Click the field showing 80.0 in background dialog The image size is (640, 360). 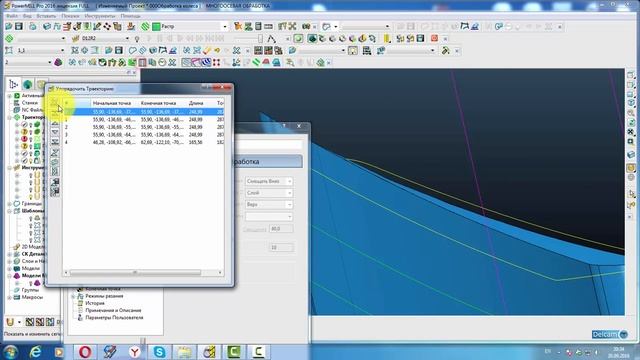pyautogui.click(x=281, y=229)
